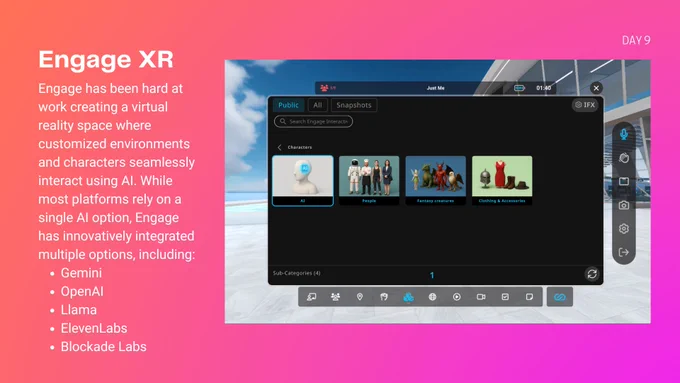Switch to the Public tab
This screenshot has height=383, width=680.
click(288, 105)
